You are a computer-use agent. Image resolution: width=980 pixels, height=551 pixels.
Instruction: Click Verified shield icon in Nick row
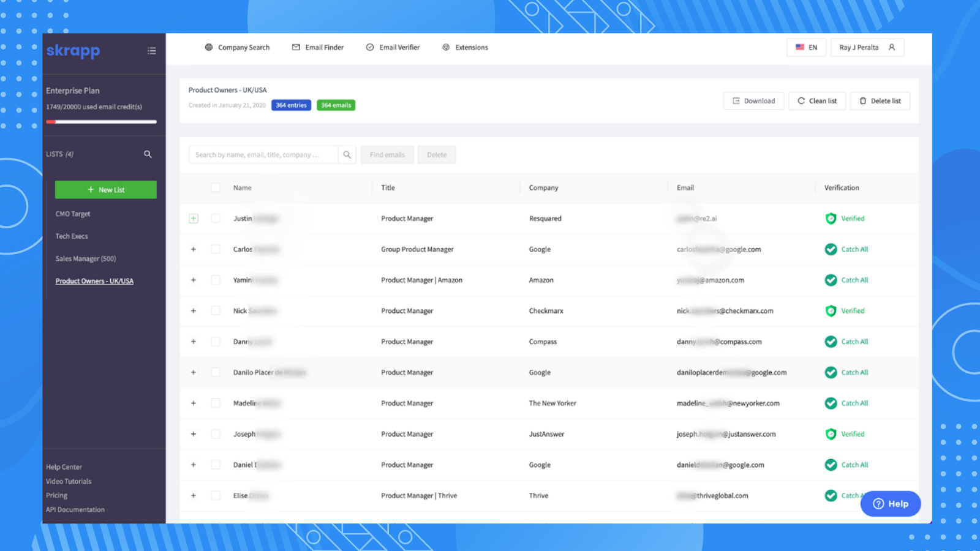point(831,311)
